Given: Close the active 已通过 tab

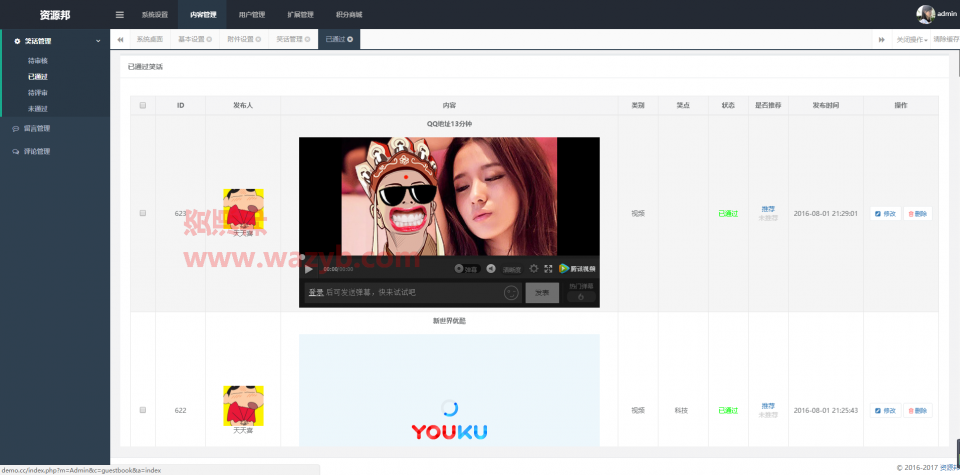Looking at the screenshot, I should [x=350, y=39].
